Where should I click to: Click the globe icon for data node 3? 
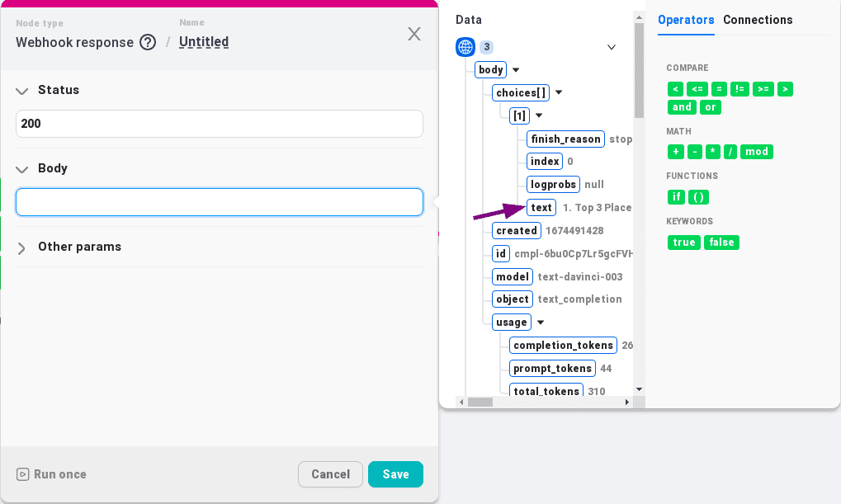pos(465,47)
